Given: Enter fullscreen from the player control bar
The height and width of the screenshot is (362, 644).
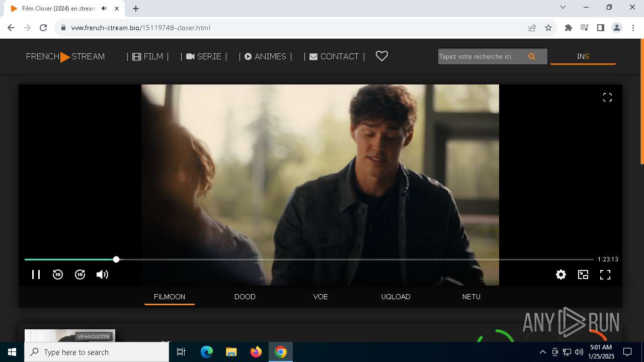Looking at the screenshot, I should 605,275.
